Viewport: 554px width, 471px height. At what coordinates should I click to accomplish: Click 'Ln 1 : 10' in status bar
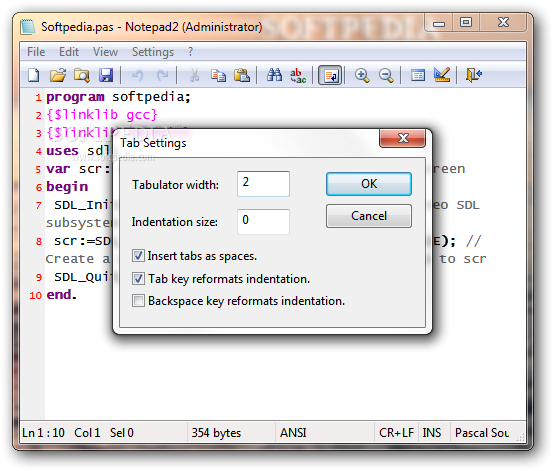click(x=43, y=432)
